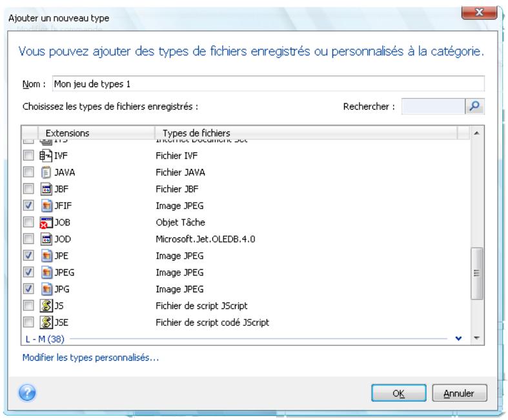
Task: Click the select-all checkbox column header
Action: [x=30, y=133]
